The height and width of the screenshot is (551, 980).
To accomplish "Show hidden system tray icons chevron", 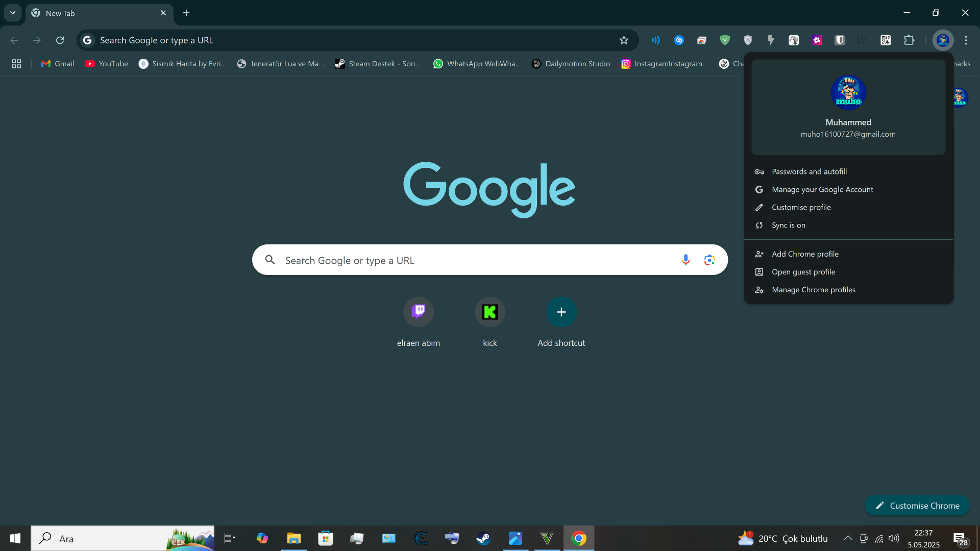I will (847, 538).
